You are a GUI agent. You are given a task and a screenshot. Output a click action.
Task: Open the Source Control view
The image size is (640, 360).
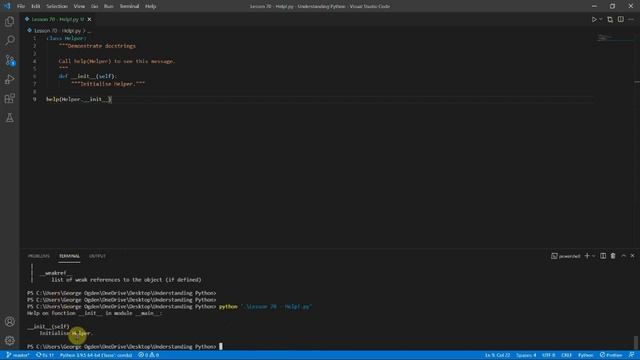coord(9,60)
